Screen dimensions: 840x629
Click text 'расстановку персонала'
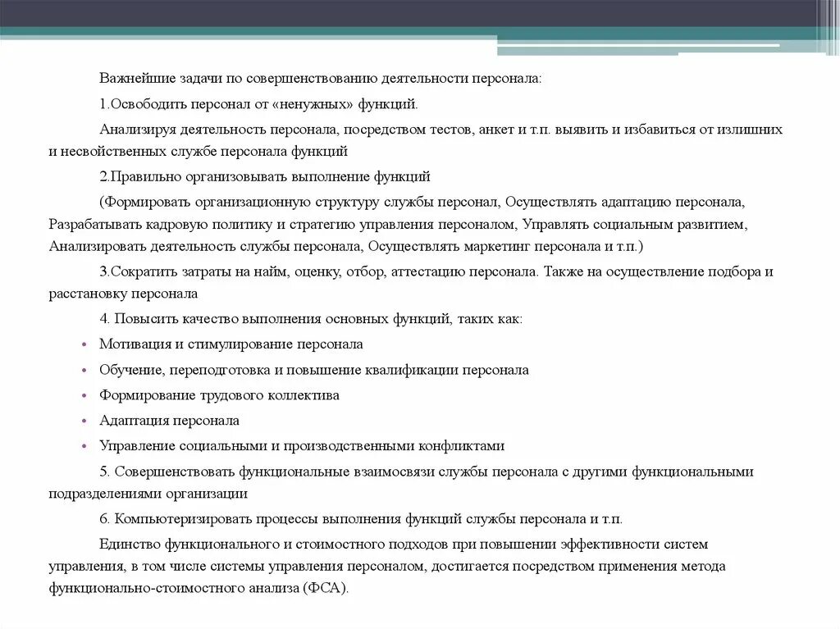[x=123, y=294]
